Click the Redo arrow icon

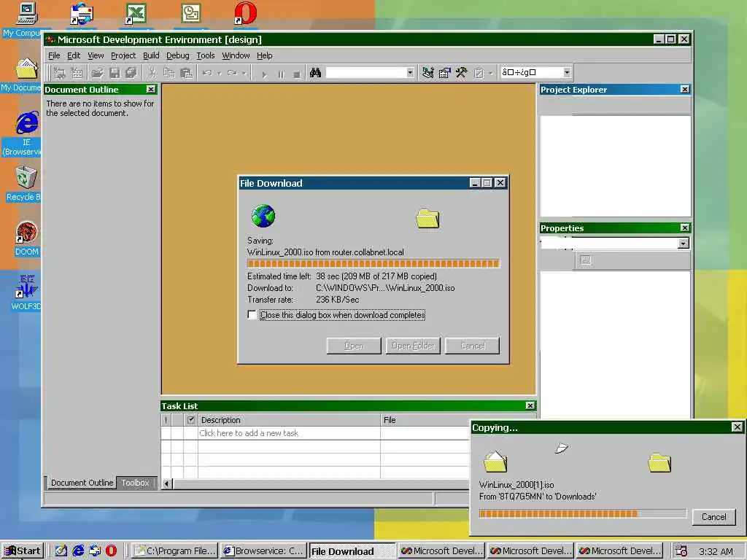pyautogui.click(x=232, y=73)
